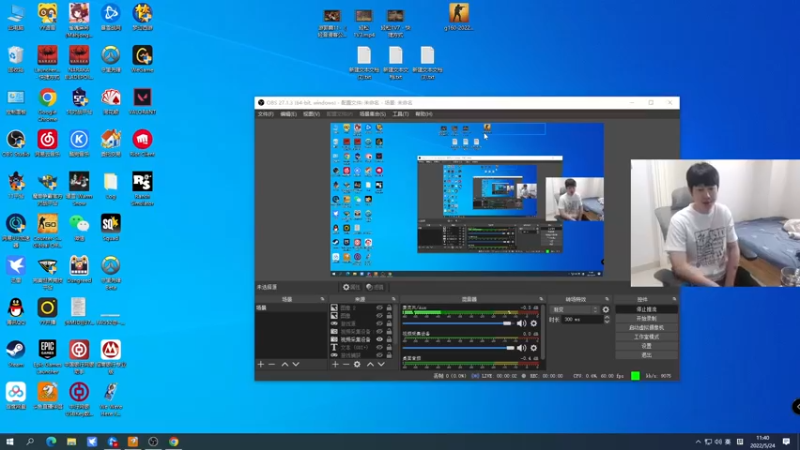
Task: Toggle eye of highlighted 视频采集设备 source
Action: tap(379, 339)
